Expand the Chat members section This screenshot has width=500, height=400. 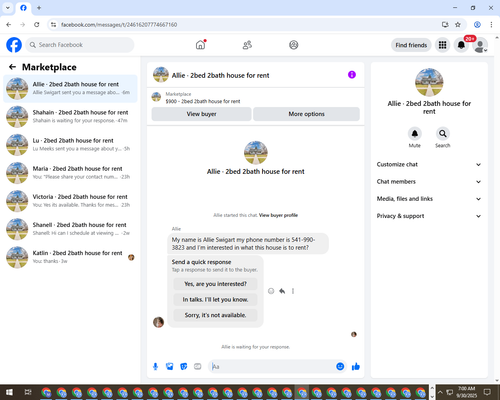click(x=429, y=182)
